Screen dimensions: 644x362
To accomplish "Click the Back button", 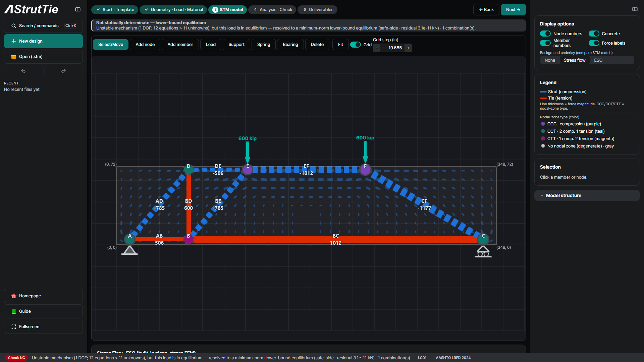I will (486, 10).
